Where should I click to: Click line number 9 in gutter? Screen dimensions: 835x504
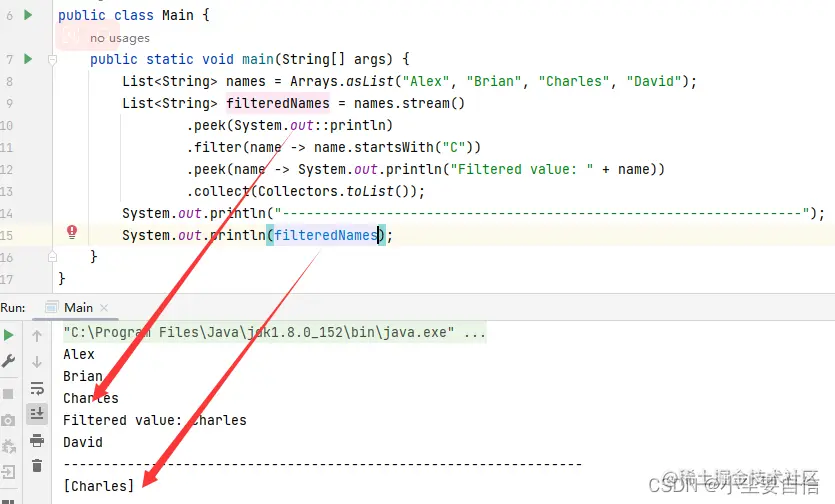pyautogui.click(x=9, y=103)
